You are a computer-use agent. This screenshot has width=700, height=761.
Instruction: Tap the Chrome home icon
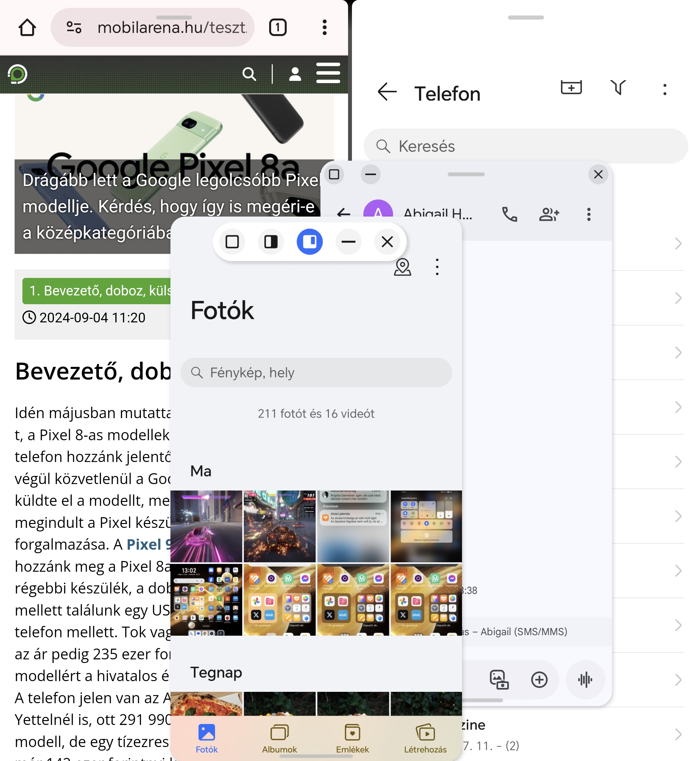[x=27, y=27]
